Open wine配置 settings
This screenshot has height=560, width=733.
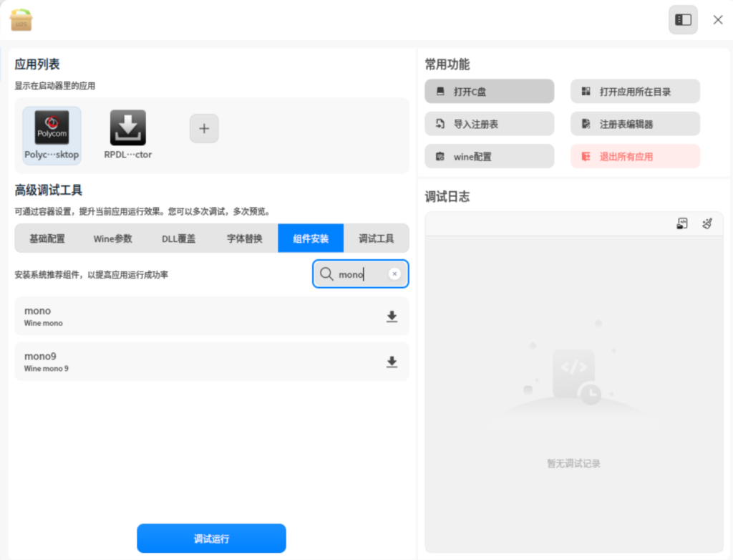tap(489, 156)
